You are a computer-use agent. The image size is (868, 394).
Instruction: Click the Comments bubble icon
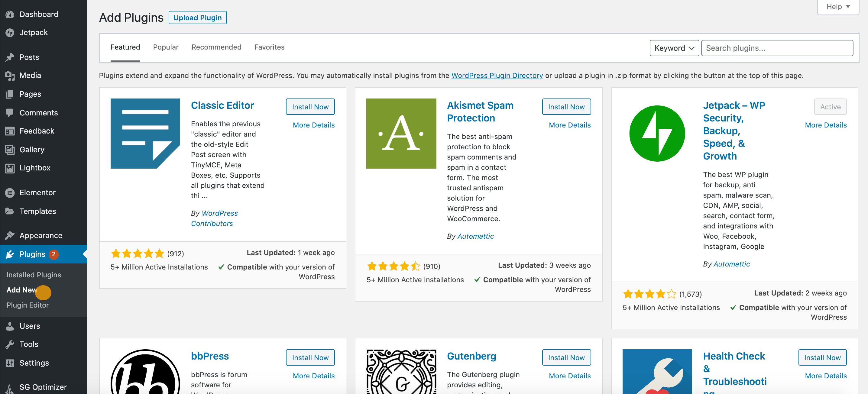point(10,113)
